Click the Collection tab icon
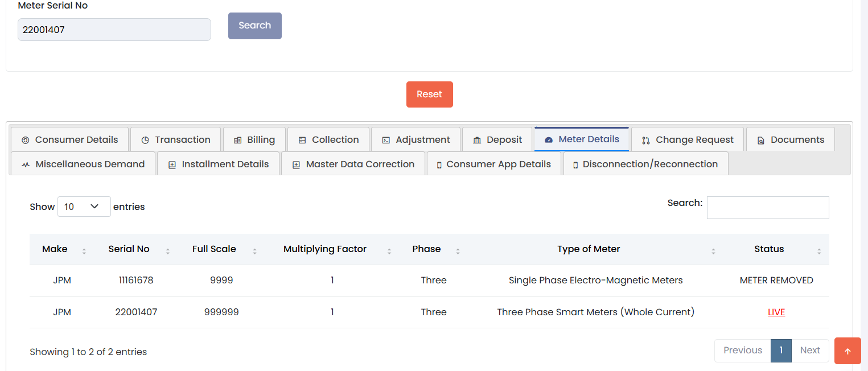The width and height of the screenshot is (868, 371). click(x=302, y=140)
